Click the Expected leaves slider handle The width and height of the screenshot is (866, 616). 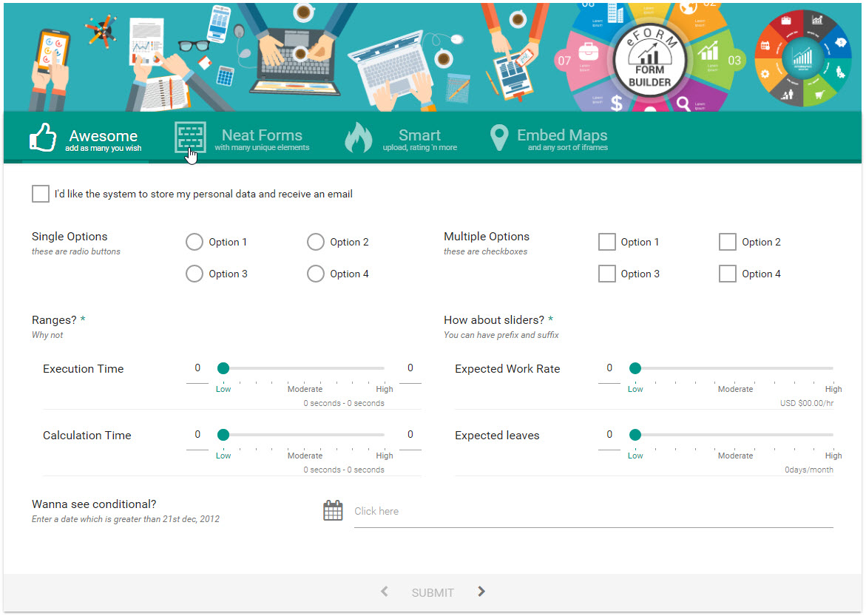[635, 435]
